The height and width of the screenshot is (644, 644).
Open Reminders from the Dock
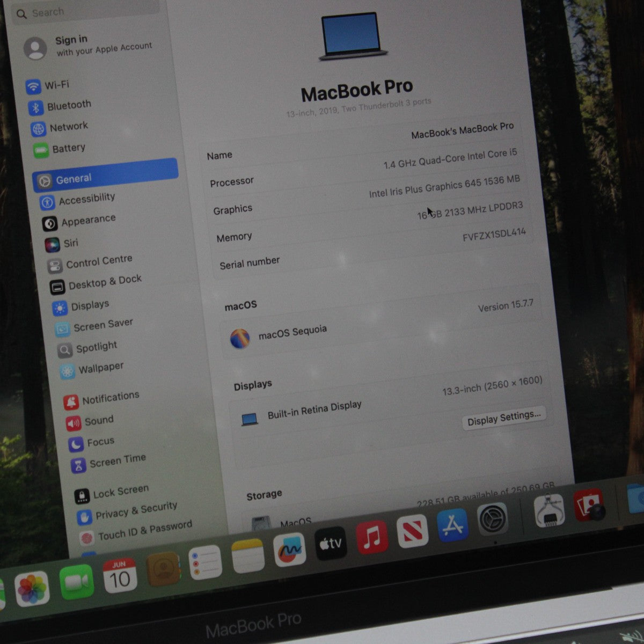click(205, 562)
